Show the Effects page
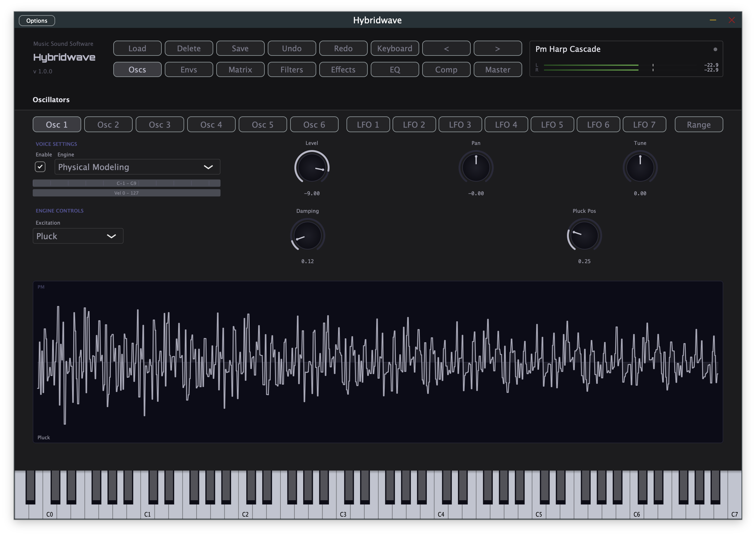Screen dimensions: 756x536 coord(343,70)
